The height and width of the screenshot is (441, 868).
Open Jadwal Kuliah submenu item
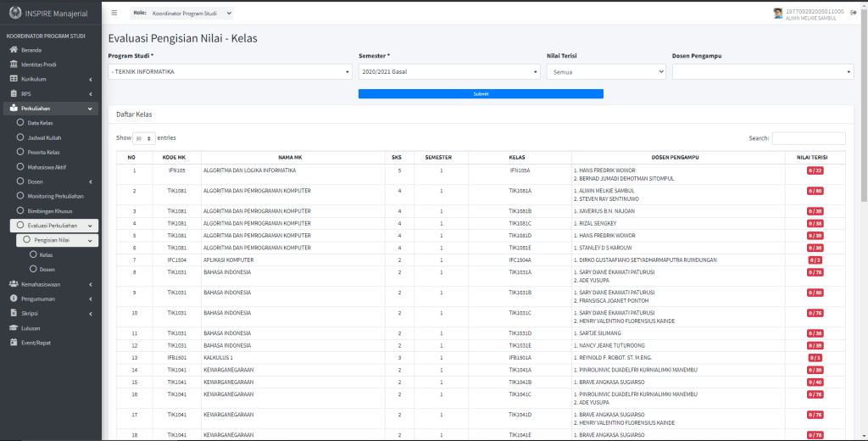coord(54,137)
